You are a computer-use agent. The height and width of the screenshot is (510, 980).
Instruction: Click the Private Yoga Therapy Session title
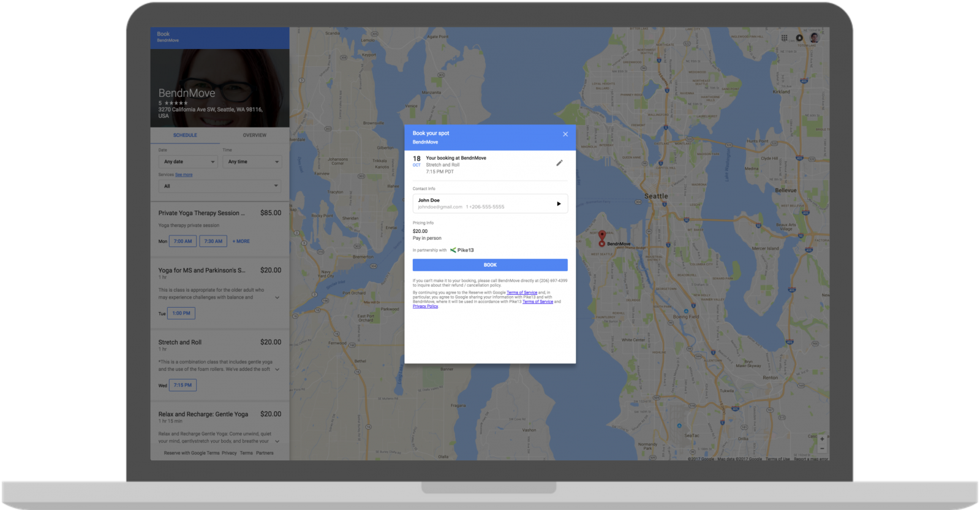coord(202,213)
